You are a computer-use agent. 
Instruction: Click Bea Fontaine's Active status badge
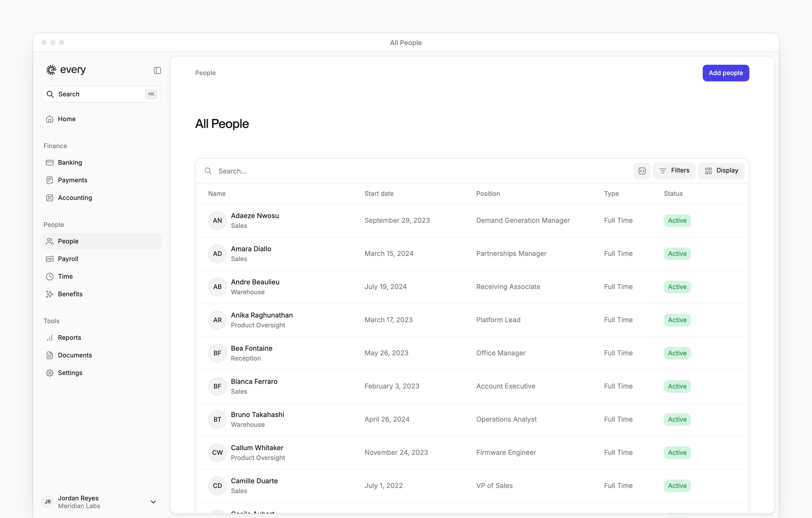(x=677, y=353)
